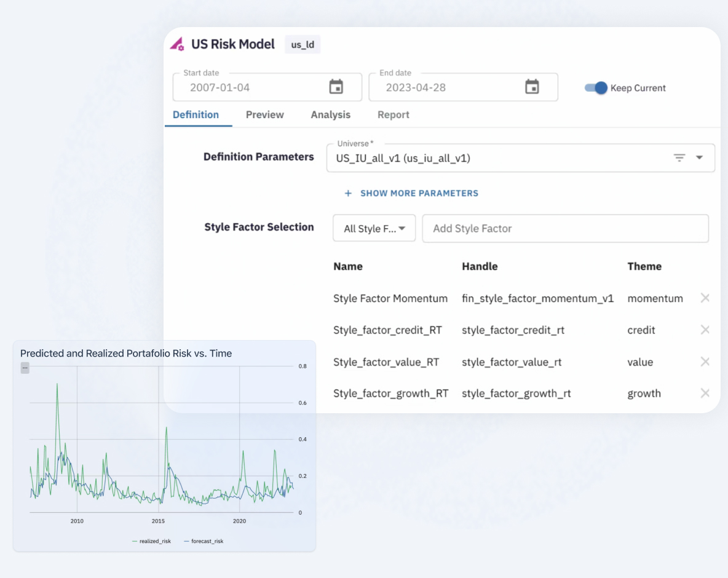
Task: Click the 2015 x-axis label on chart
Action: [x=158, y=521]
